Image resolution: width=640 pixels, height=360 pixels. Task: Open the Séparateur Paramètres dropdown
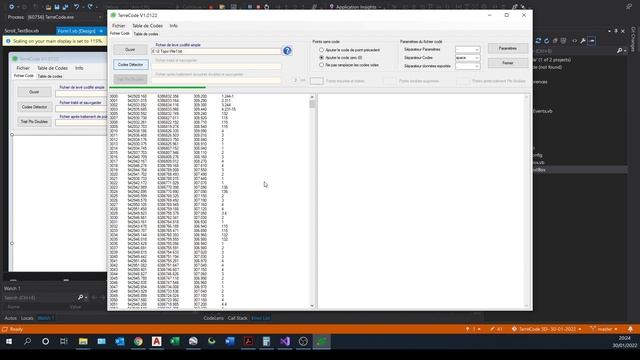click(x=467, y=49)
